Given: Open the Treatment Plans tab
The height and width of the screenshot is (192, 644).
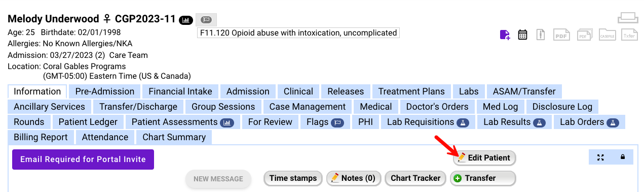Looking at the screenshot, I should point(411,91).
